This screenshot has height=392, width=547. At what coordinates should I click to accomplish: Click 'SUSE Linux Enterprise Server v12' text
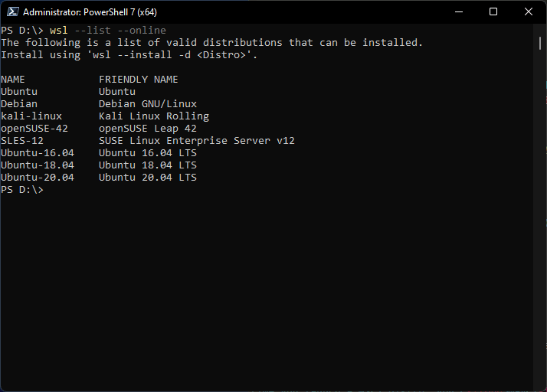197,141
